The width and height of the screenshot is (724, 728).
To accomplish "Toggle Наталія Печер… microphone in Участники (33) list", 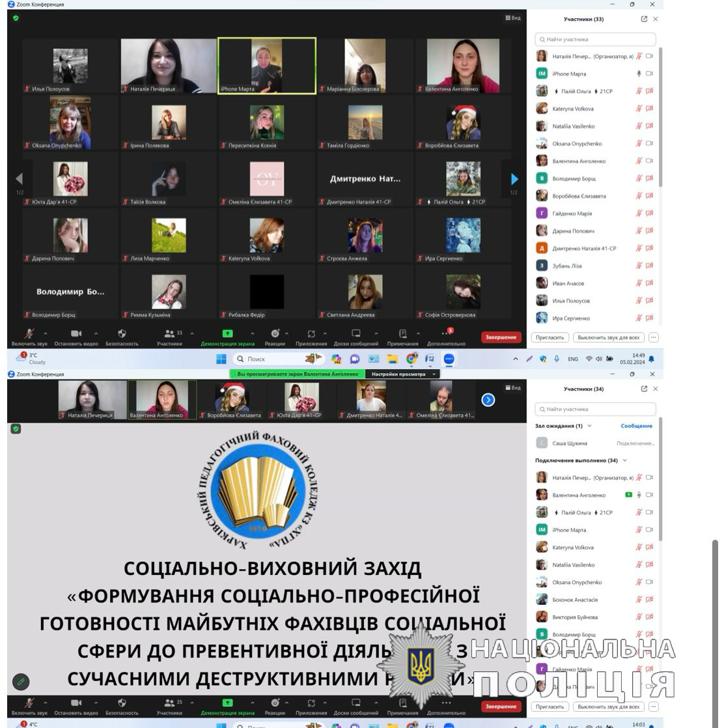I will coord(639,56).
